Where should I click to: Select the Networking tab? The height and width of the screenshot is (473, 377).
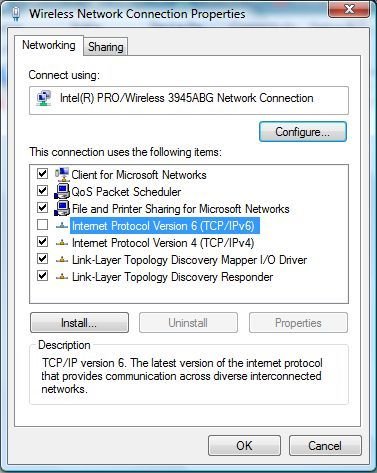(49, 45)
